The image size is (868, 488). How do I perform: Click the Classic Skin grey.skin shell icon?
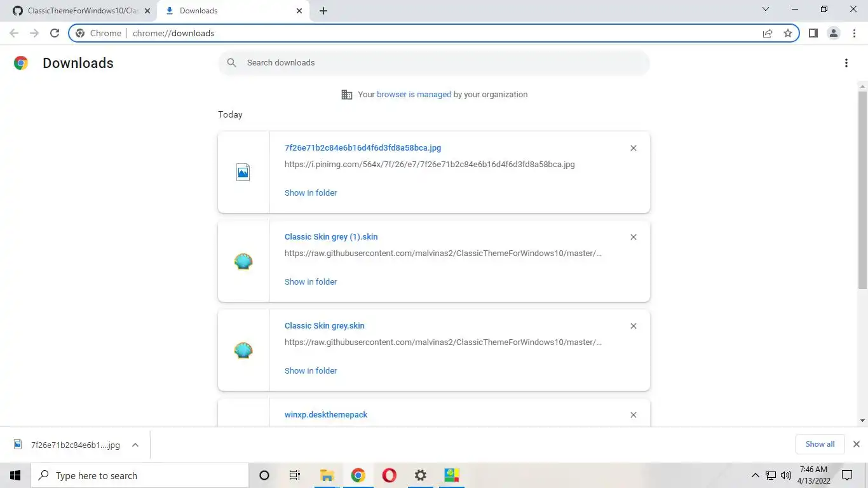243,350
